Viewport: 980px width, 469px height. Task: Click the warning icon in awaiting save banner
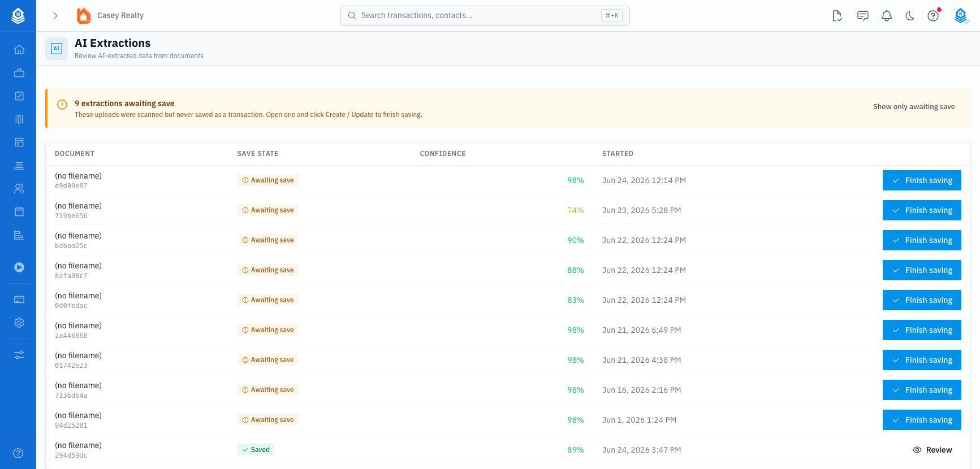pyautogui.click(x=62, y=105)
